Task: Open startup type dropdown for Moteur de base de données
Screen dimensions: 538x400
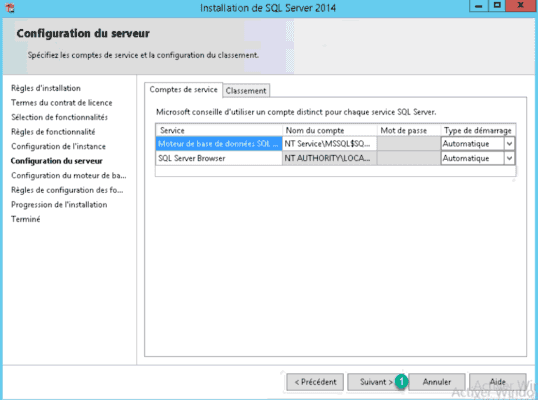Action: (510, 144)
